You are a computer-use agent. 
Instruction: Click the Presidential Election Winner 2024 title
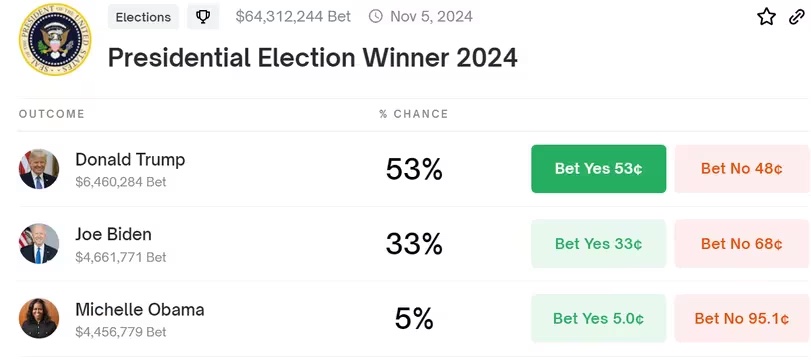click(312, 57)
